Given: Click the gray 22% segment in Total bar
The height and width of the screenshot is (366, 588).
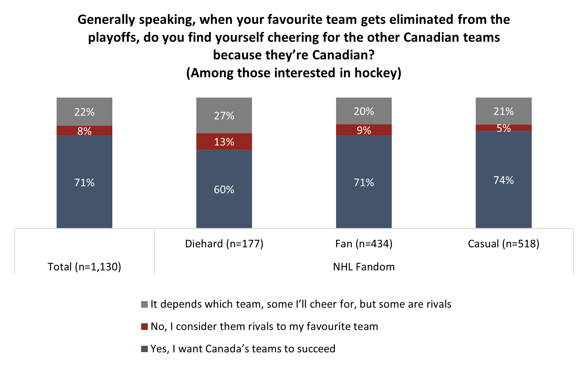Looking at the screenshot, I should coord(84,112).
